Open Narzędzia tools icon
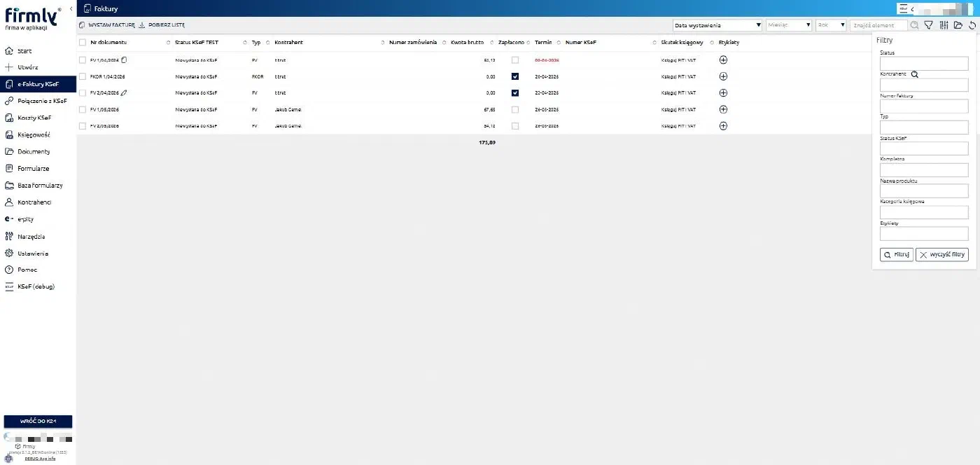Screen dimensions: 980x465 (x=9, y=237)
